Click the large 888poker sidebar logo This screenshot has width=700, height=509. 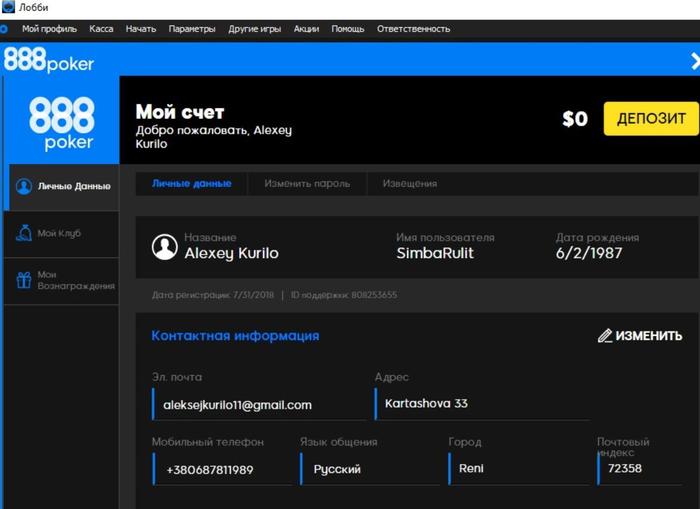click(x=62, y=124)
